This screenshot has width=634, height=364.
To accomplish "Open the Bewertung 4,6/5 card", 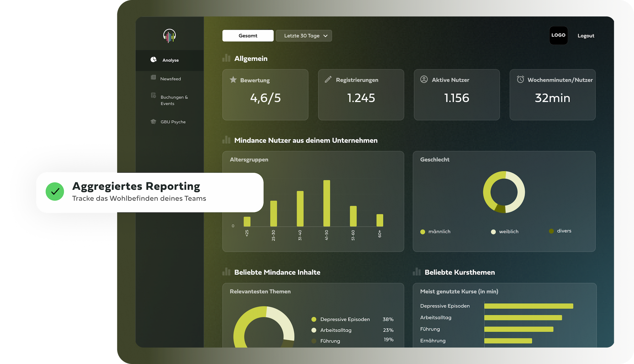I will [265, 95].
